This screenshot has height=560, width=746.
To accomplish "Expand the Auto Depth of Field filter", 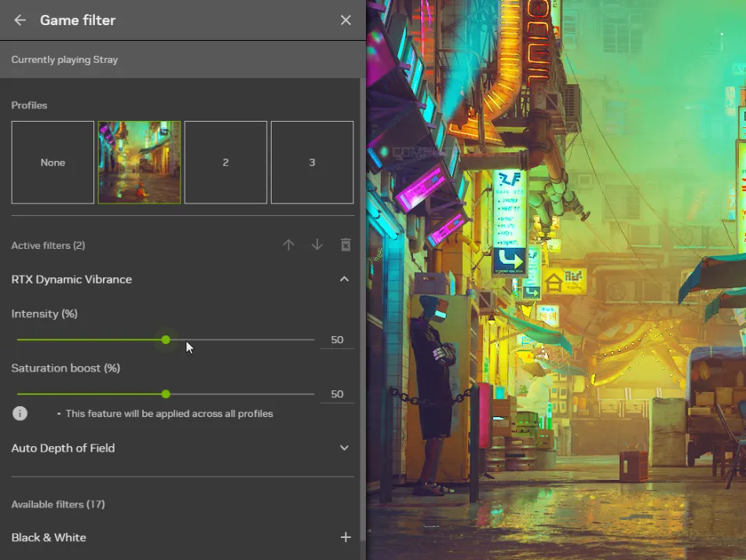I will [345, 448].
